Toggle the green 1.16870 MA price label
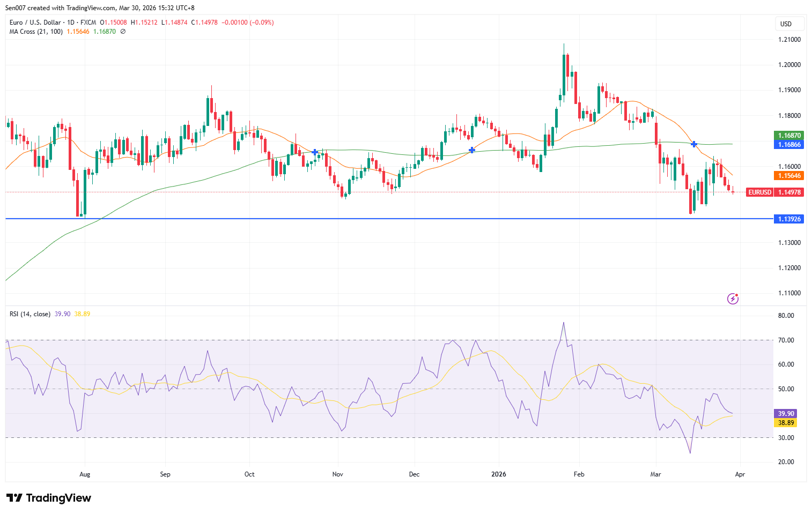 [x=788, y=136]
